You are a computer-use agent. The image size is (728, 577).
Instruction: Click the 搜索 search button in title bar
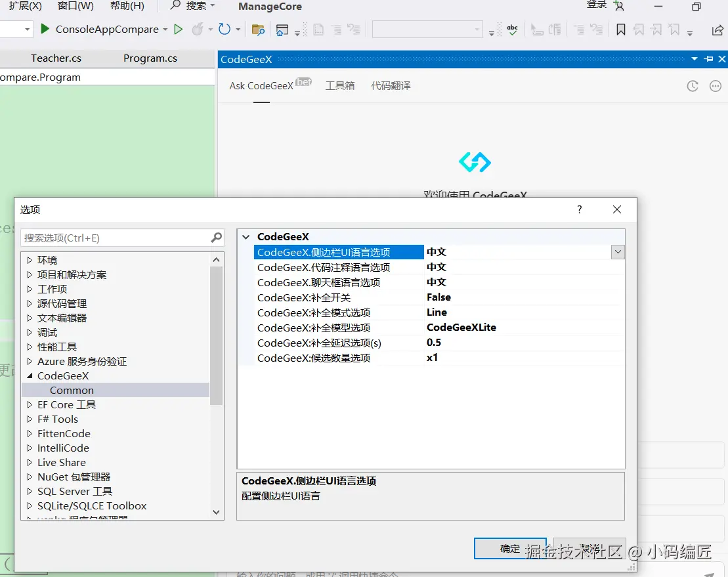192,6
